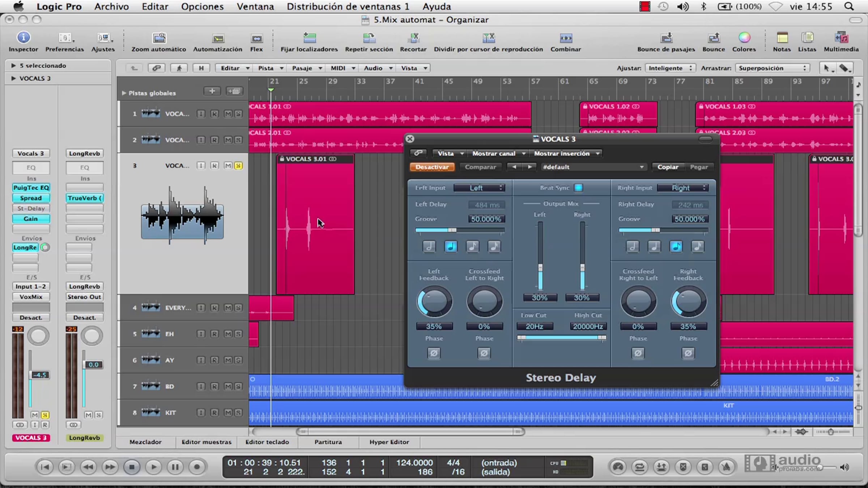
Task: Click the Recortar toolbar icon
Action: [413, 38]
